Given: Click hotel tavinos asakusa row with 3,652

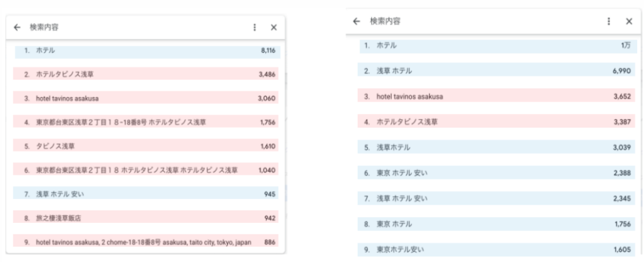Looking at the screenshot, I should click(497, 96).
